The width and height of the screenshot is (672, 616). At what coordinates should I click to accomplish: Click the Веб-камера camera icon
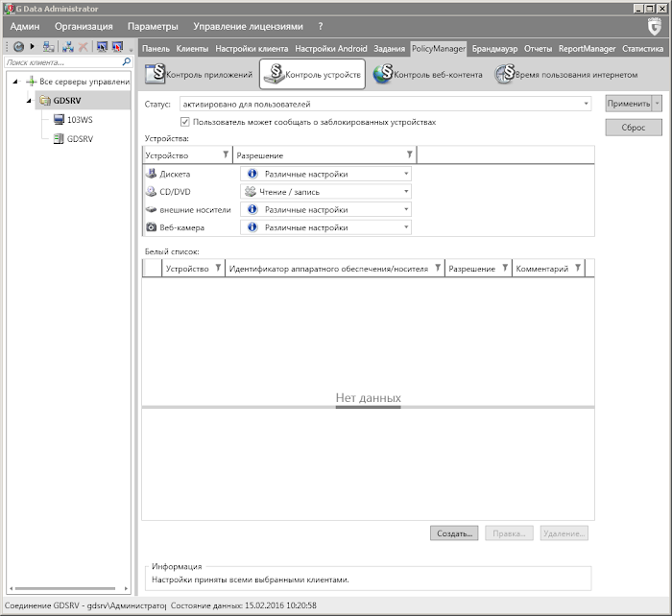[151, 227]
